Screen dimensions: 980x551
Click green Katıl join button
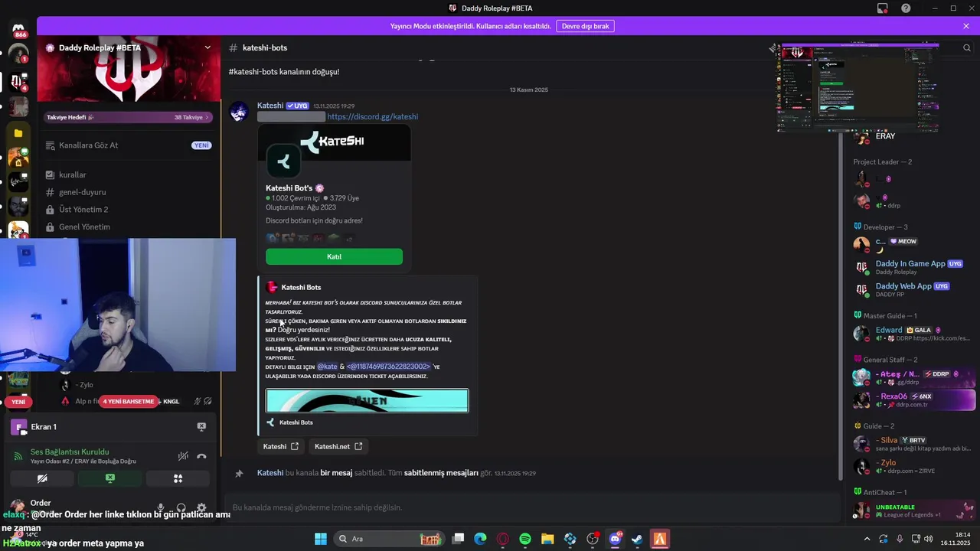coord(334,256)
